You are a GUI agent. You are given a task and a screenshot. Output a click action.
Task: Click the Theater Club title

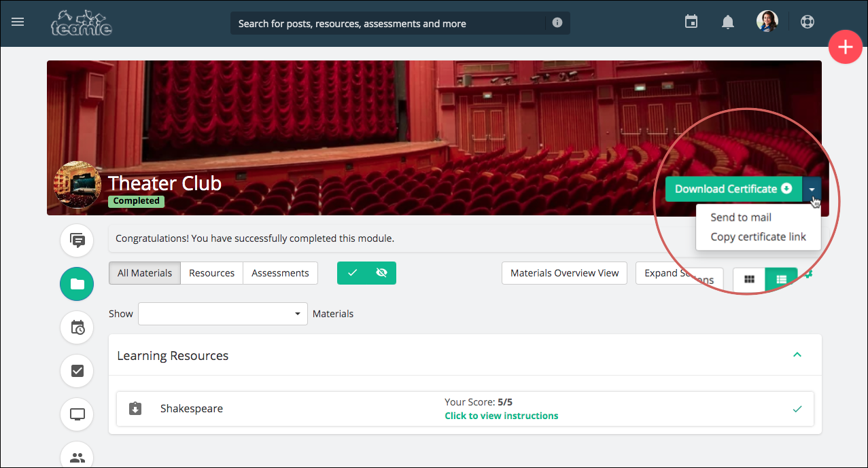pyautogui.click(x=164, y=183)
